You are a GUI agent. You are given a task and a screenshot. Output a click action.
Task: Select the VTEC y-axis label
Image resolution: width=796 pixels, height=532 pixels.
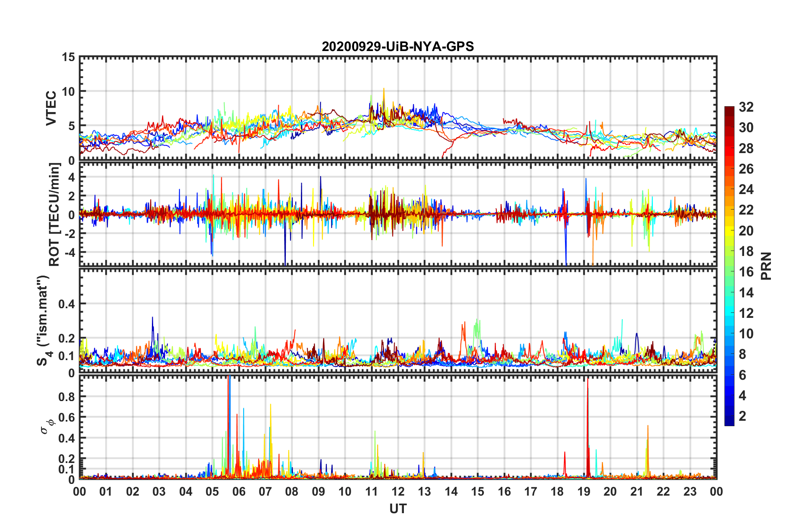pyautogui.click(x=51, y=108)
